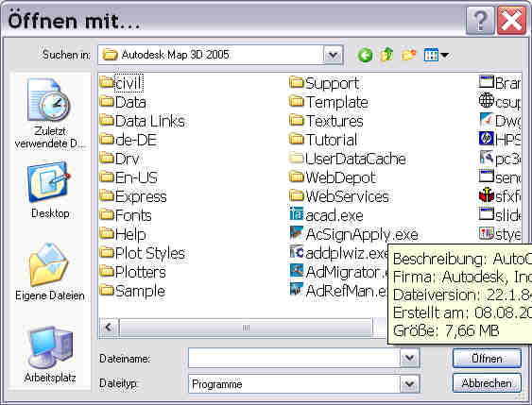The image size is (532, 405).
Task: Open the view menu icon
Action: tap(437, 55)
